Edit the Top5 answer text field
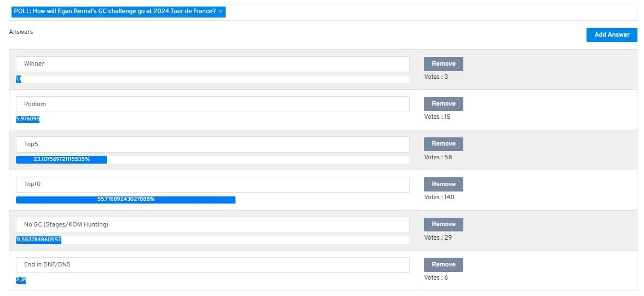 pyautogui.click(x=212, y=144)
